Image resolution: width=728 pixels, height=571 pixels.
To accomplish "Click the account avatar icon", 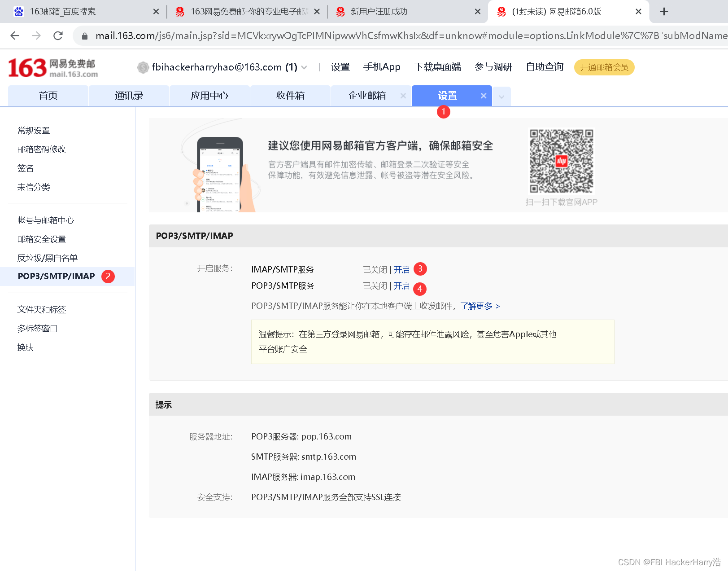I will [x=143, y=67].
